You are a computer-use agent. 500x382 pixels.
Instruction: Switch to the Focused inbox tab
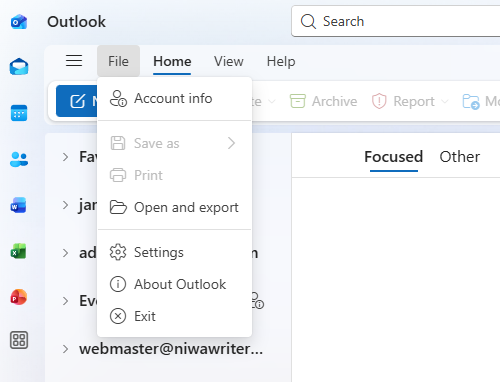[394, 157]
